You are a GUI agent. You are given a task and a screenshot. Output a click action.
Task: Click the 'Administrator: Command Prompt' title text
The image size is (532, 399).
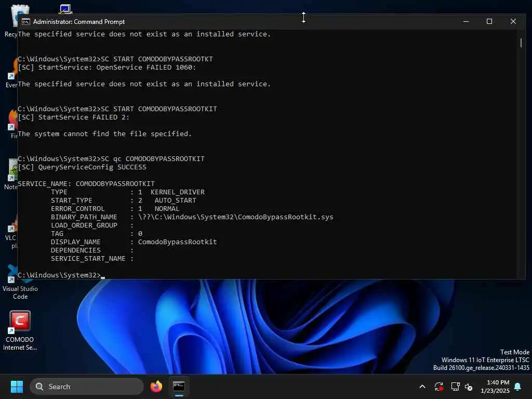click(x=79, y=22)
